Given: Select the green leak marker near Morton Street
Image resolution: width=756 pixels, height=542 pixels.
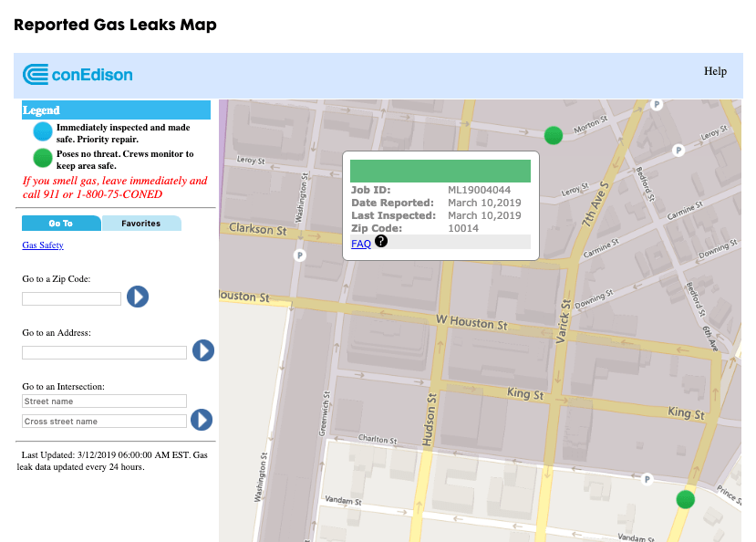Looking at the screenshot, I should tap(553, 135).
